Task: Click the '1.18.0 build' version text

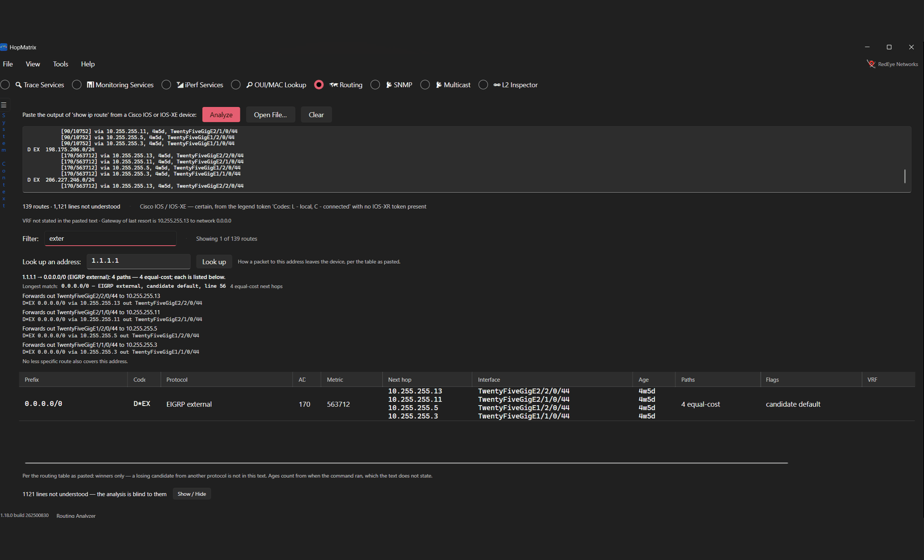Action: [24, 515]
